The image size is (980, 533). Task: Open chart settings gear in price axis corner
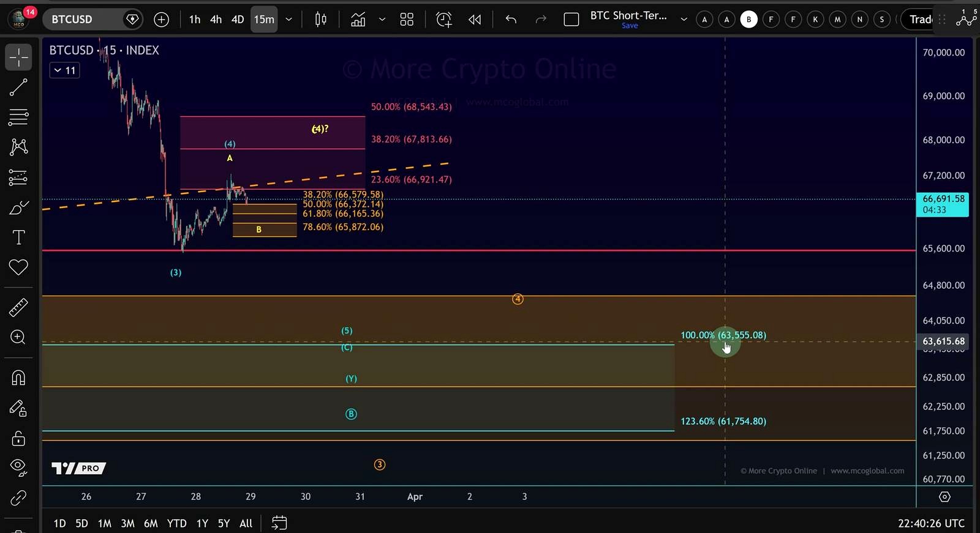(944, 497)
